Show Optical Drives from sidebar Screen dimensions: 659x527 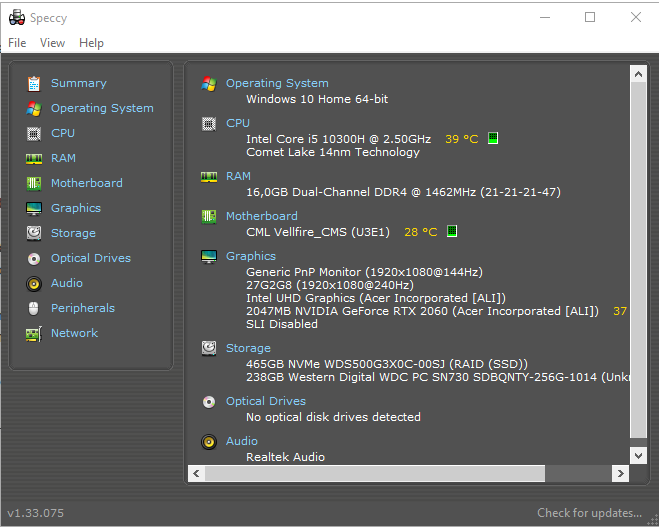91,258
